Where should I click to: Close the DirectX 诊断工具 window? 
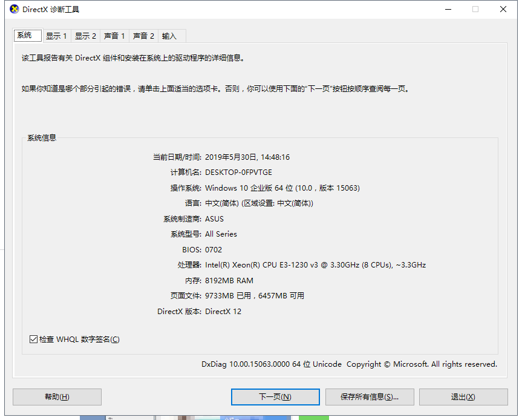coord(503,9)
